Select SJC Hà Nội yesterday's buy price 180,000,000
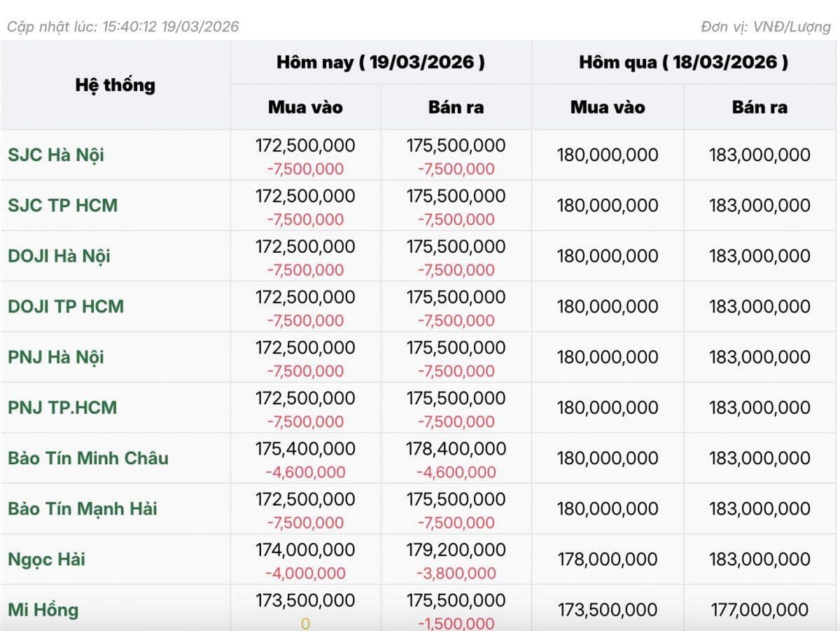 point(608,155)
